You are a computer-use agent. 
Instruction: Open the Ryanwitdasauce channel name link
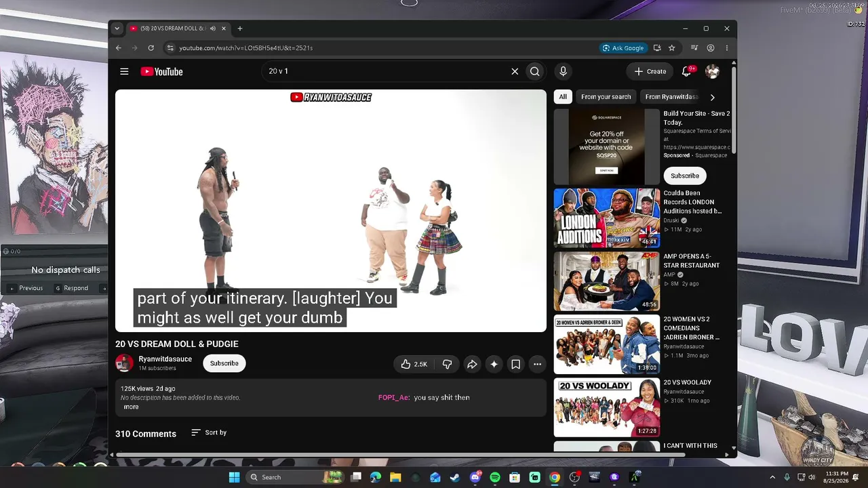coord(165,359)
